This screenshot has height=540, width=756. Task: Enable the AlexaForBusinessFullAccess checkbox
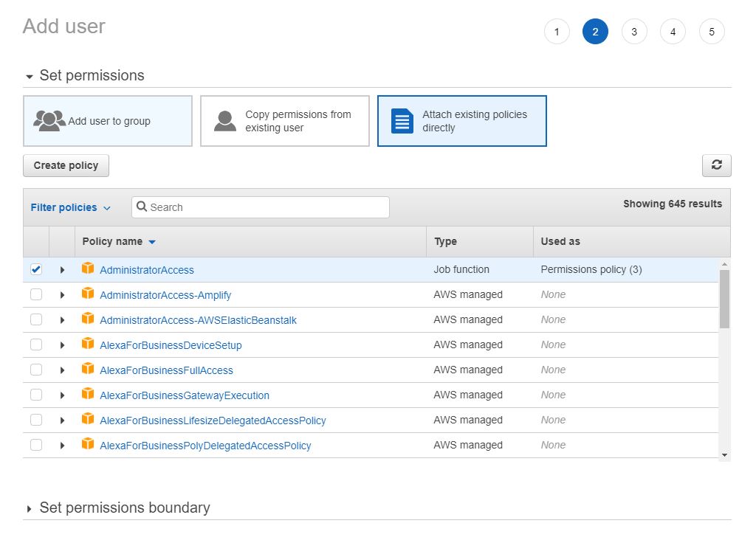[x=36, y=370]
